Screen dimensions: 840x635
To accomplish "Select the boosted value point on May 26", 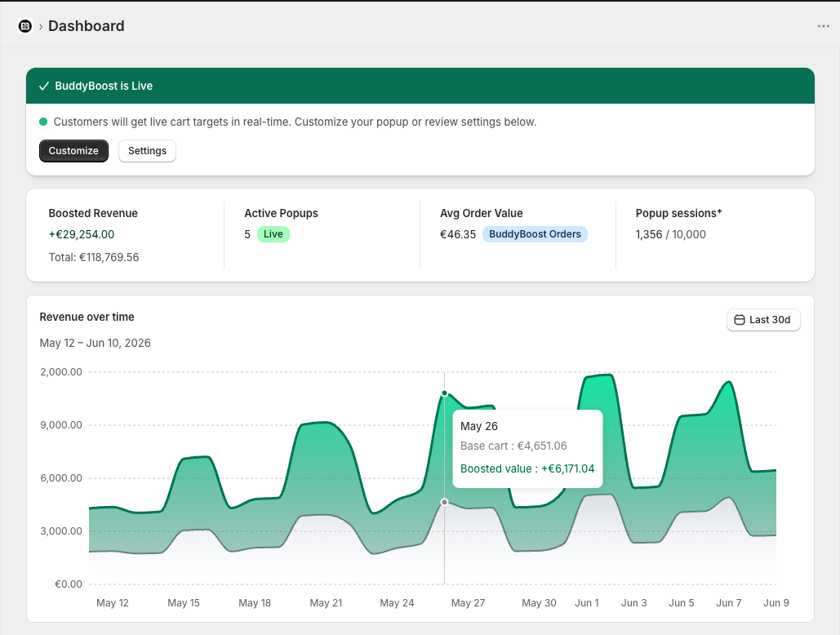I will pyautogui.click(x=445, y=393).
